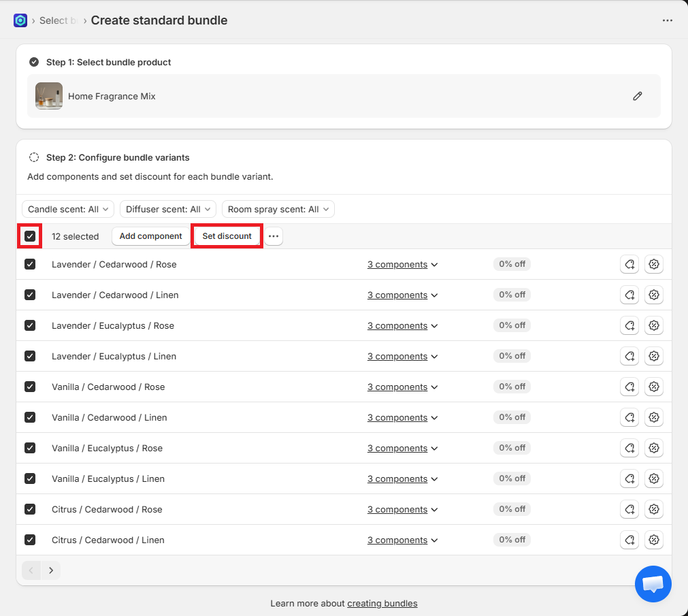
Task: Deselect the Vanilla / Cedarwood / Rose variant
Action: (30, 387)
